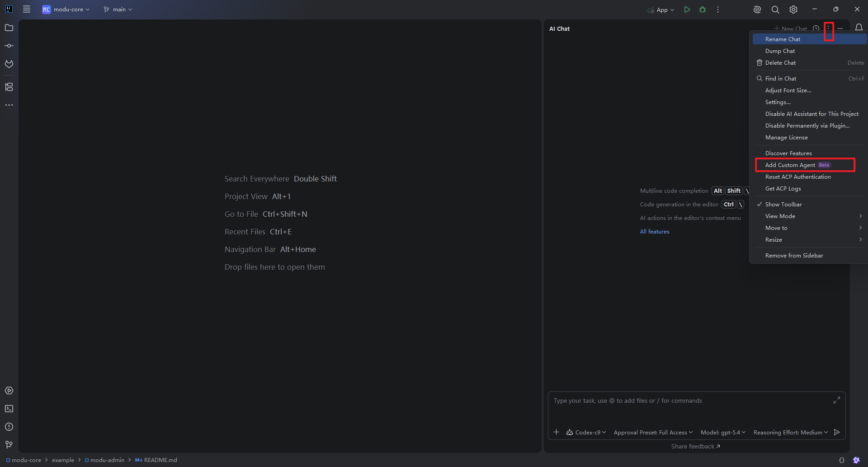Screen dimensions: 868x467
Task: Open more run actions menu
Action: [718, 10]
